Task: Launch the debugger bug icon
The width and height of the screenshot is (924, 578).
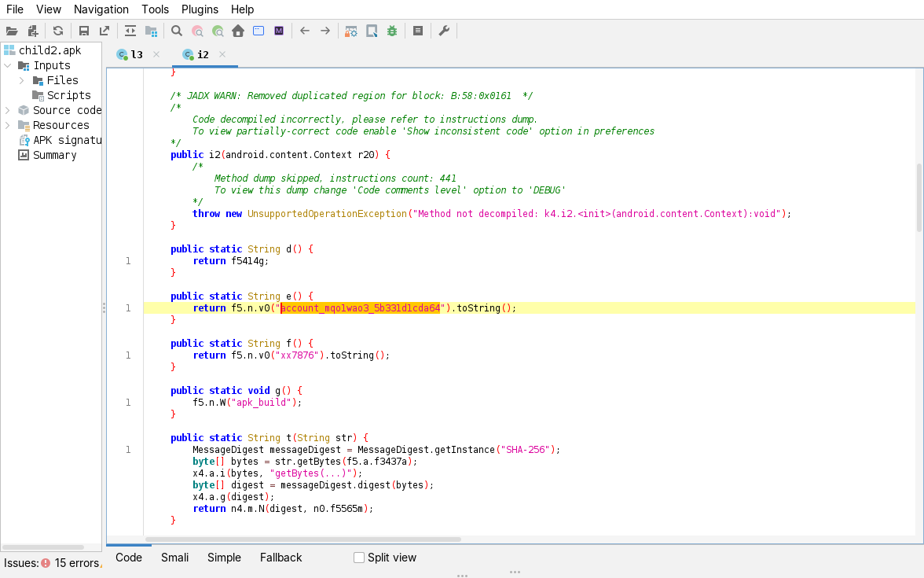Action: tap(392, 31)
